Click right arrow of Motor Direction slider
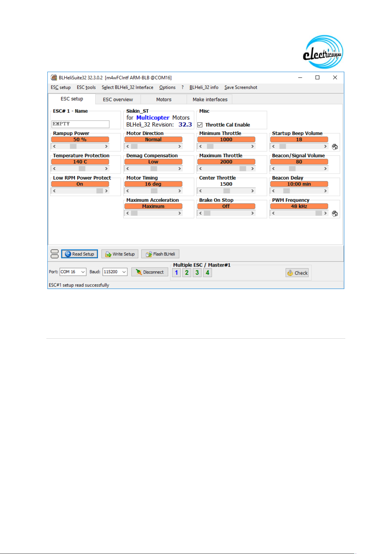 coord(180,146)
